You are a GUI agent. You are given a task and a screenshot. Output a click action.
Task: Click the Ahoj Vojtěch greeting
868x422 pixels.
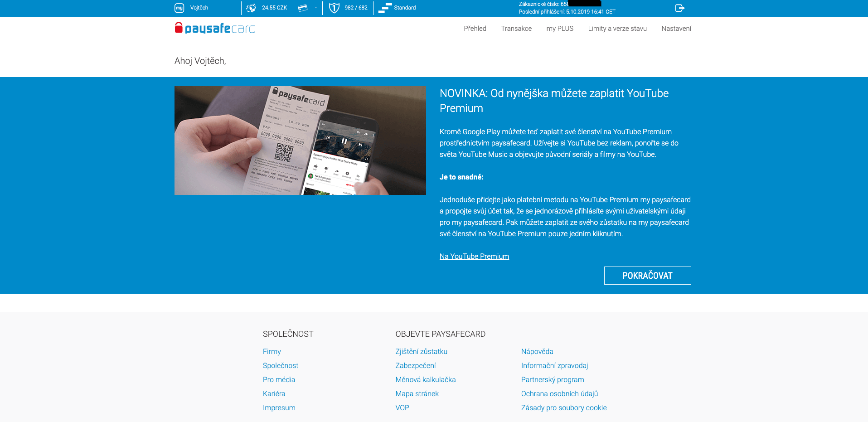tap(200, 61)
